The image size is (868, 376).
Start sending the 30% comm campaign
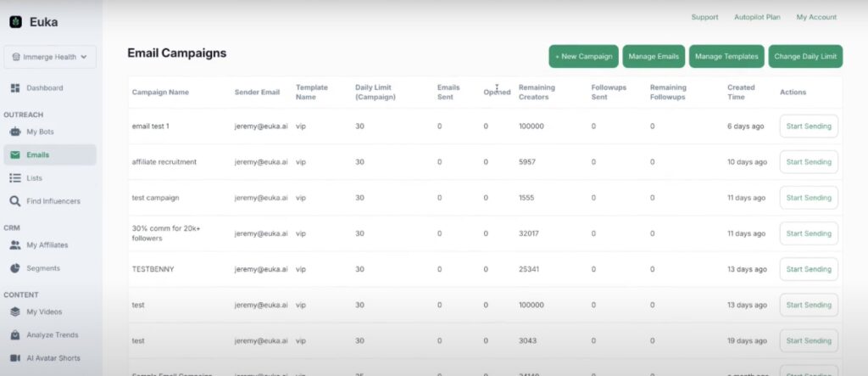[809, 233]
